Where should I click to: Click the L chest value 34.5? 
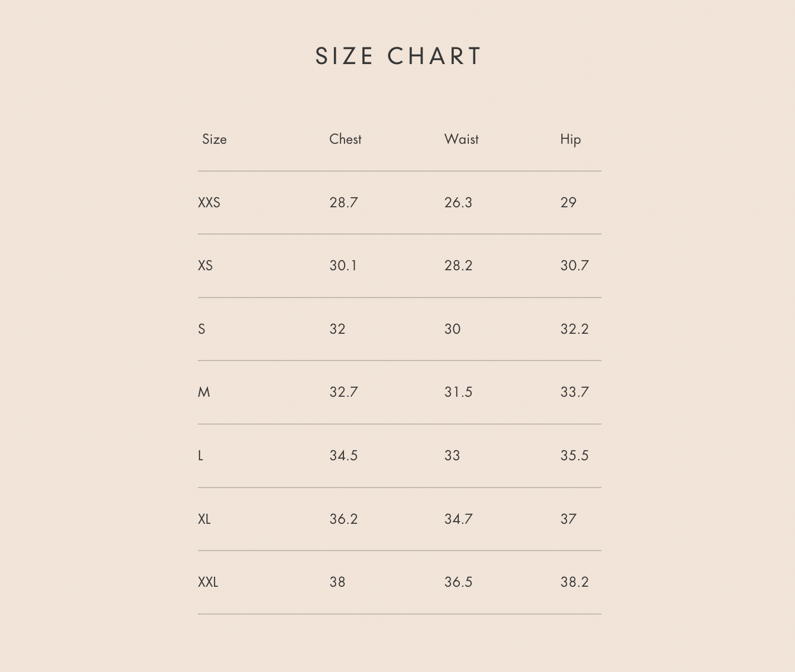click(343, 456)
